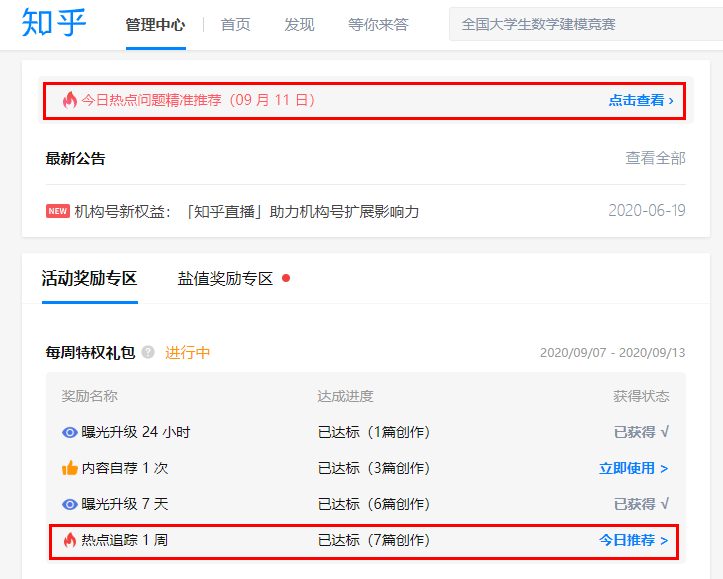
Task: Go to 首页 in top navigation
Action: click(x=236, y=25)
